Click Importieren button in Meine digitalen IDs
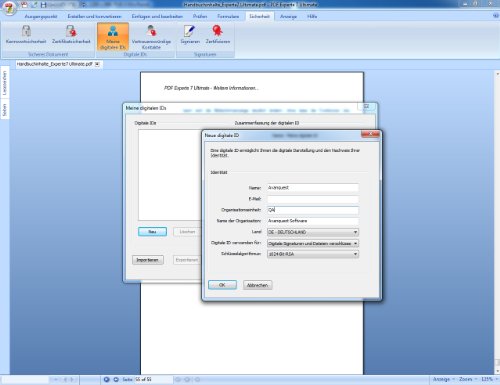The image size is (500, 385). pos(148,260)
